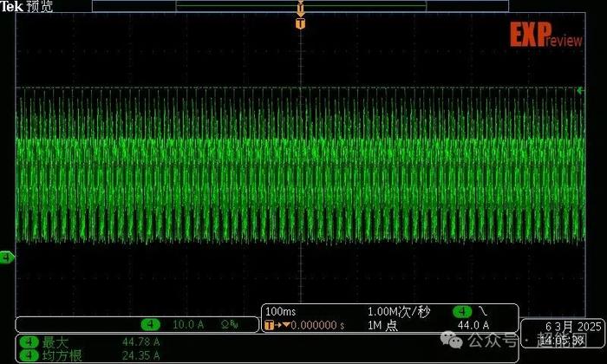The width and height of the screenshot is (607, 364).
Task: Click the orange trigger position T marker
Action: (x=300, y=23)
